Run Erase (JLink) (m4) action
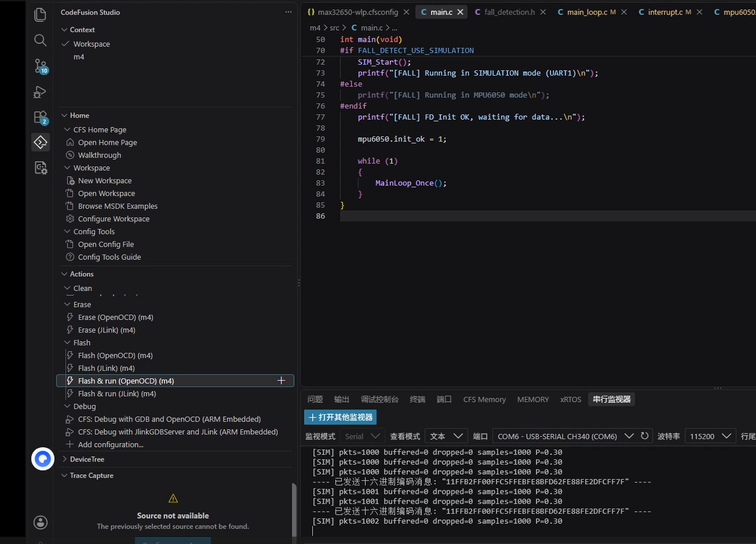 [107, 330]
